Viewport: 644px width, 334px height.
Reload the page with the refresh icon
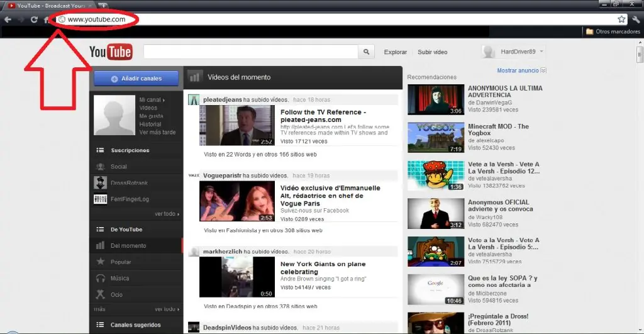(34, 19)
